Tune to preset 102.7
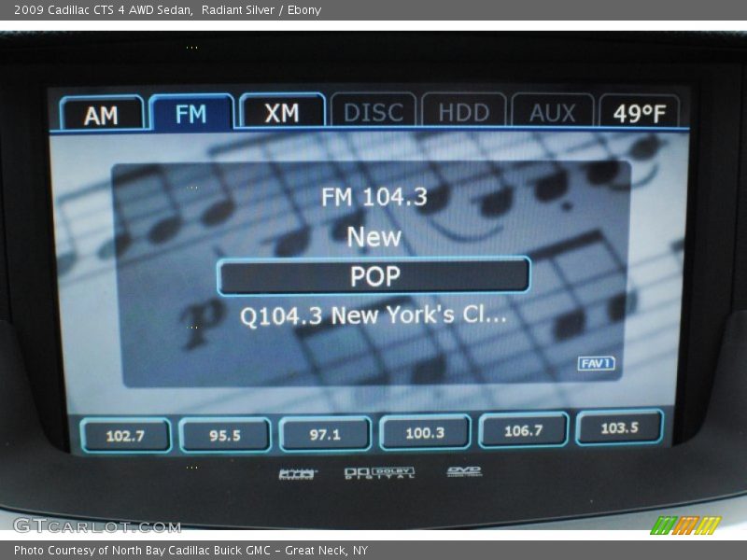This screenshot has height=560, width=747. pos(125,435)
